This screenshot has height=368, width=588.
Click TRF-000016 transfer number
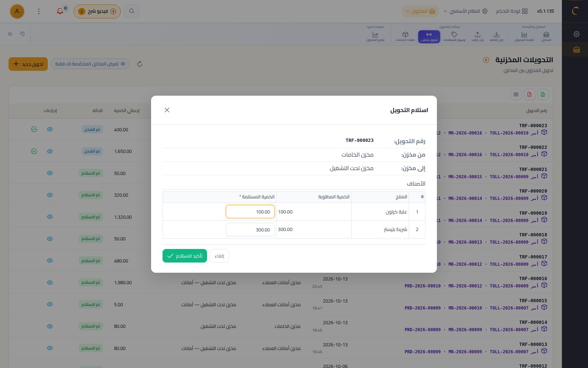click(x=533, y=278)
